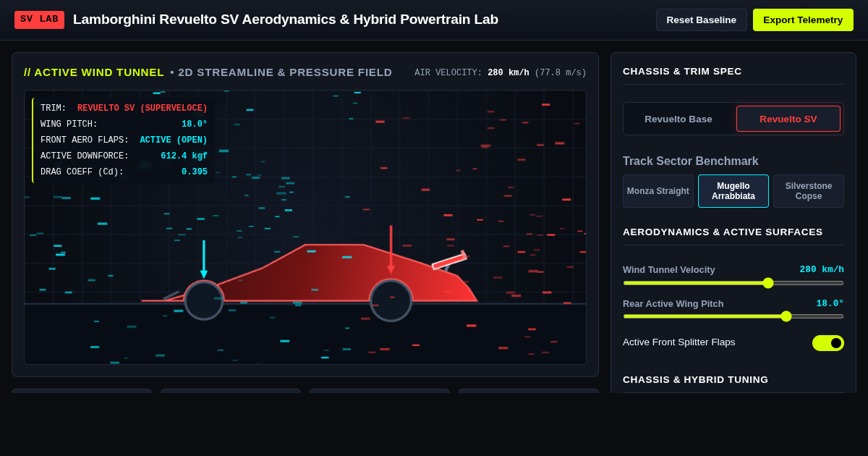Click the ACTIVE (OPEN) flaps status

click(174, 140)
